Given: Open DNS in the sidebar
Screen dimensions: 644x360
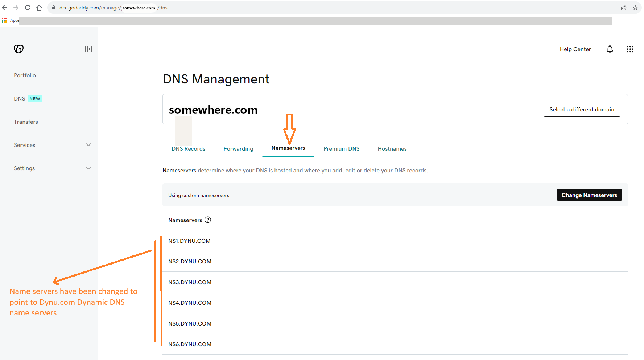Looking at the screenshot, I should (x=20, y=99).
